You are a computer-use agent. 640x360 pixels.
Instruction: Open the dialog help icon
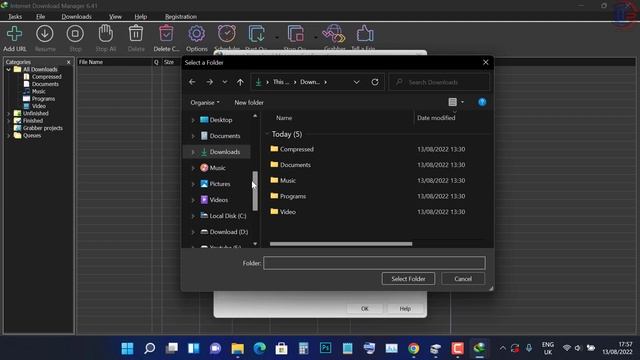pyautogui.click(x=482, y=102)
